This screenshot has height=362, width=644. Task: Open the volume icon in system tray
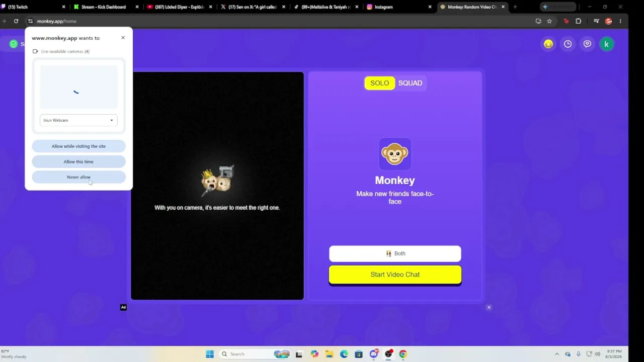pos(598,354)
